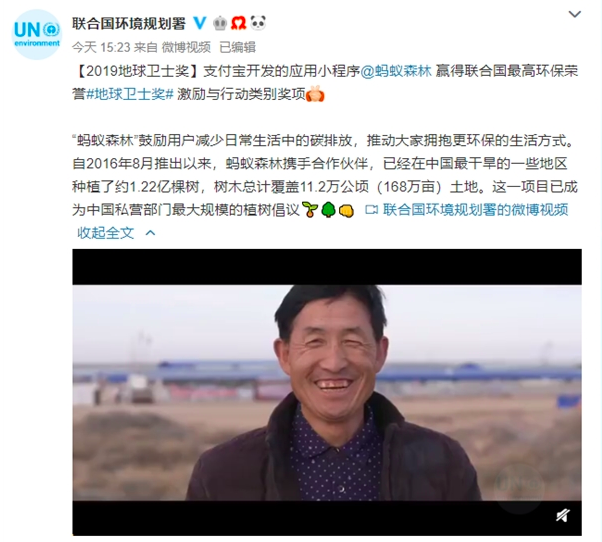Open the post options chevron dropdown
The height and width of the screenshot is (542, 602).
(x=575, y=14)
